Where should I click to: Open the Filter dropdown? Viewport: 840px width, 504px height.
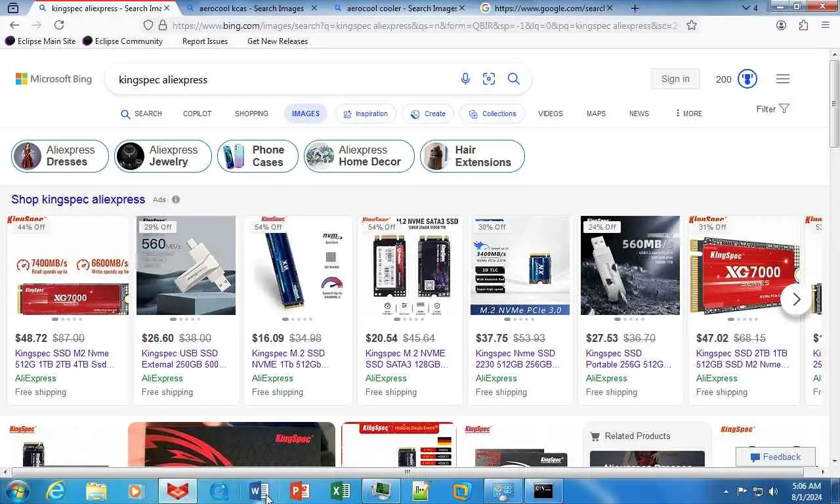(x=772, y=109)
